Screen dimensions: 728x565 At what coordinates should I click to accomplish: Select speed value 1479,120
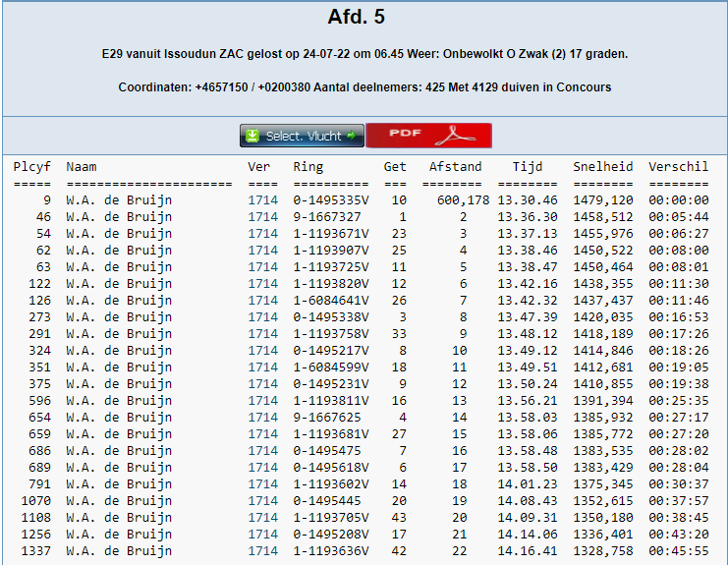[603, 200]
